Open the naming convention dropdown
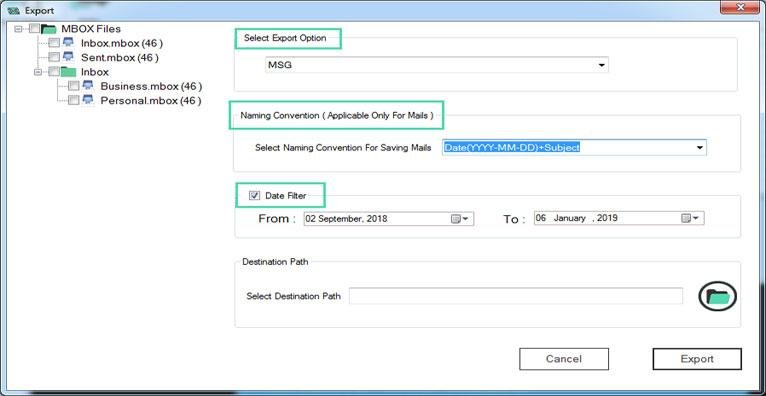This screenshot has height=396, width=766. tap(574, 147)
